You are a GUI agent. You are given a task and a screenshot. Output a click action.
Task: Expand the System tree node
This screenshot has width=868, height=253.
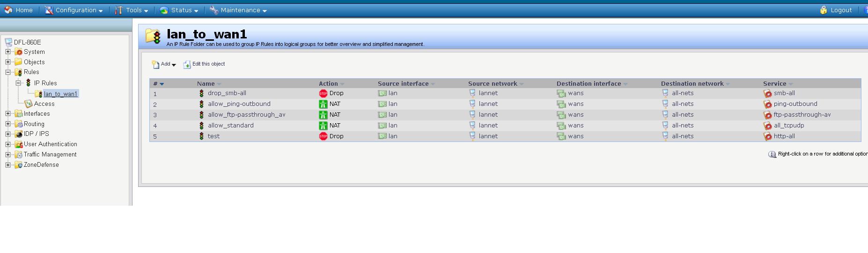pos(8,52)
